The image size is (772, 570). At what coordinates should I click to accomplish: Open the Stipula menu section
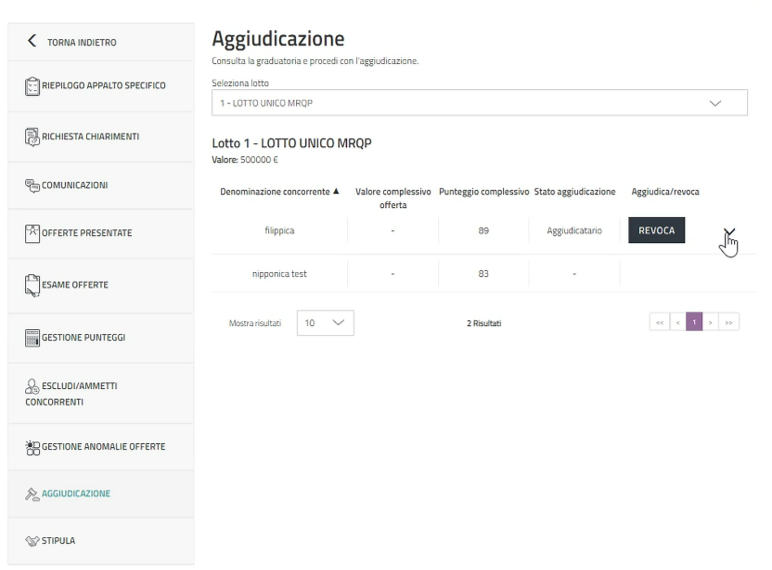(x=56, y=541)
